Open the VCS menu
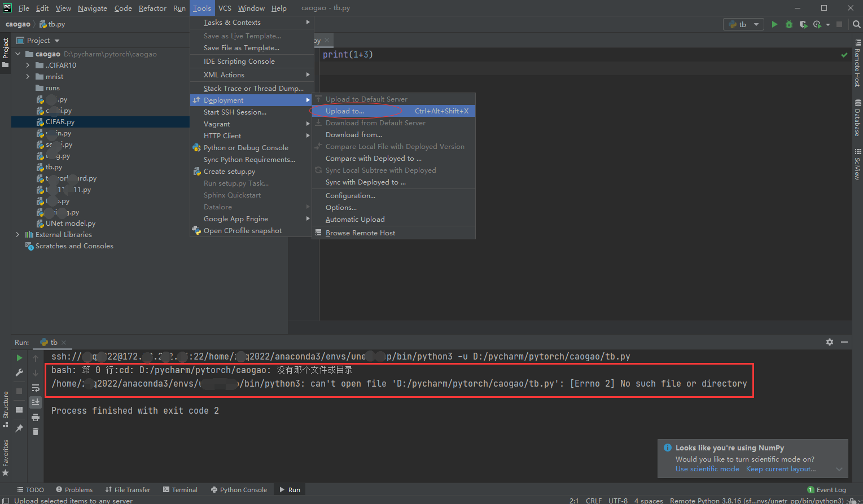This screenshot has height=504, width=863. coord(225,8)
